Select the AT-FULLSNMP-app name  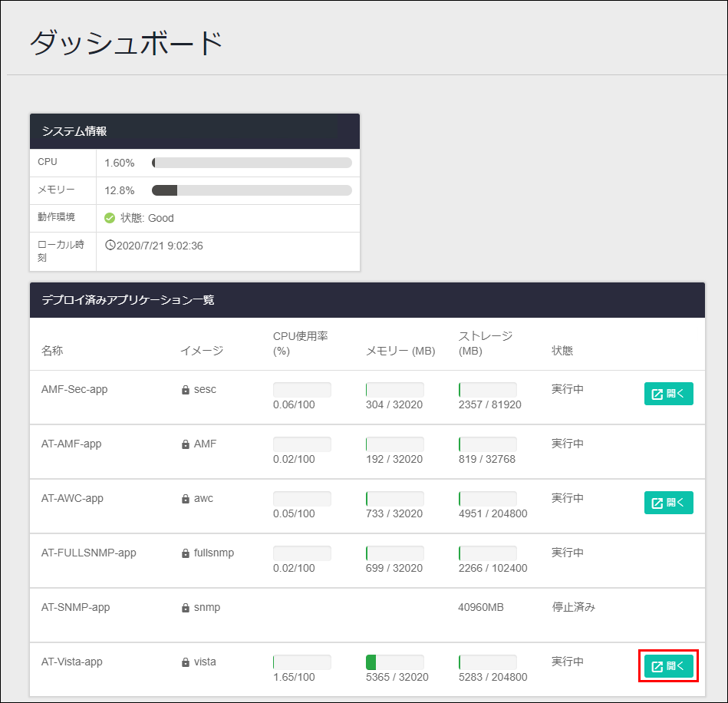point(89,553)
